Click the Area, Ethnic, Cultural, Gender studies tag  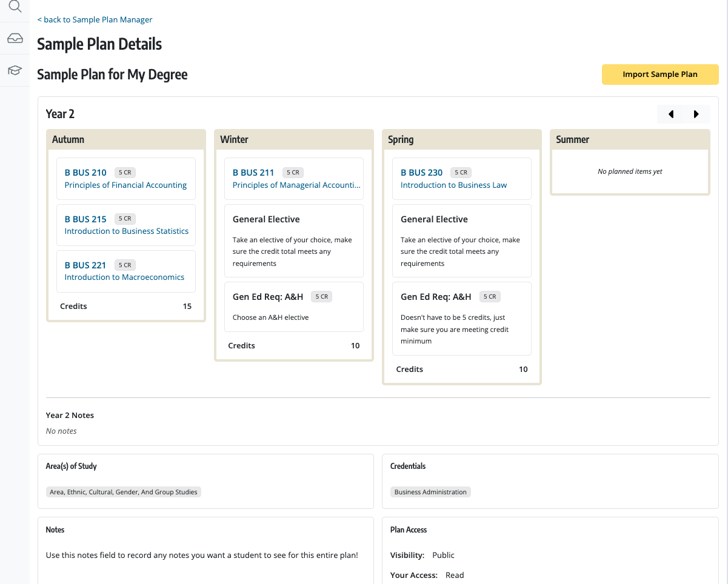click(x=124, y=492)
